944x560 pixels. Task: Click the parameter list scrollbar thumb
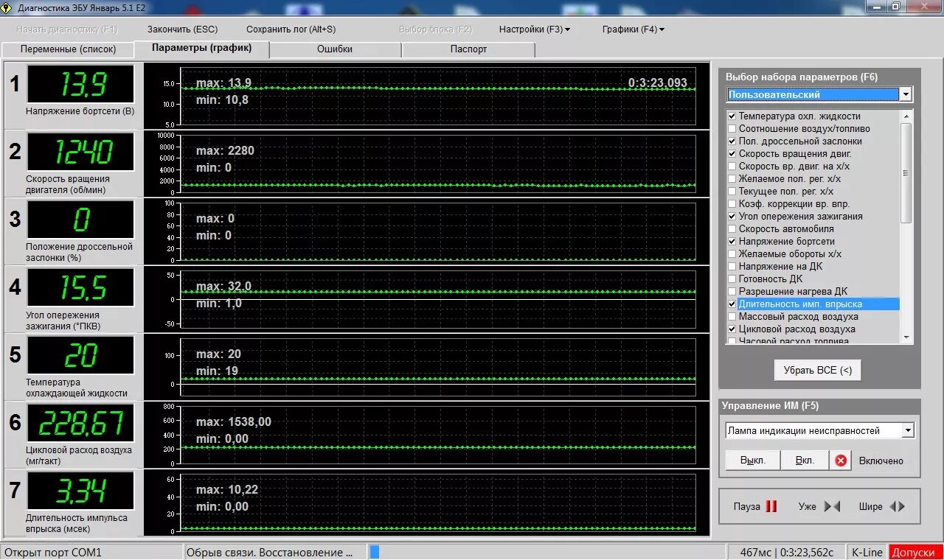click(906, 173)
